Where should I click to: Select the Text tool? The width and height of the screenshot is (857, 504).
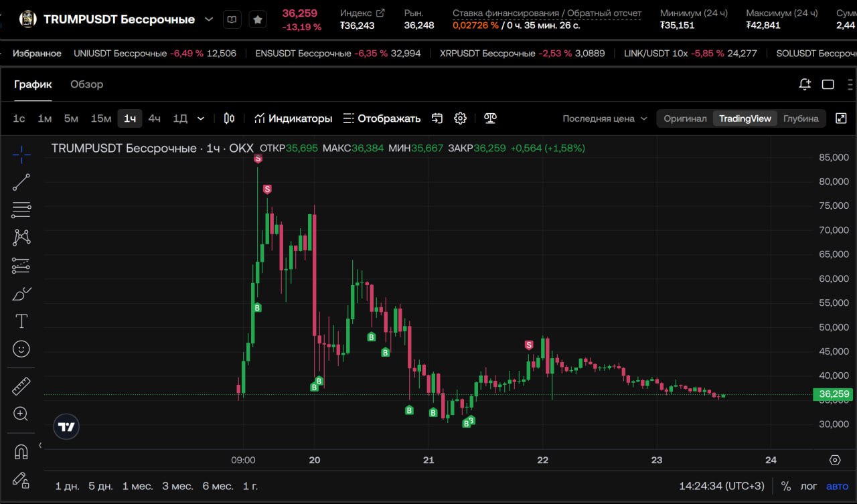coord(21,321)
